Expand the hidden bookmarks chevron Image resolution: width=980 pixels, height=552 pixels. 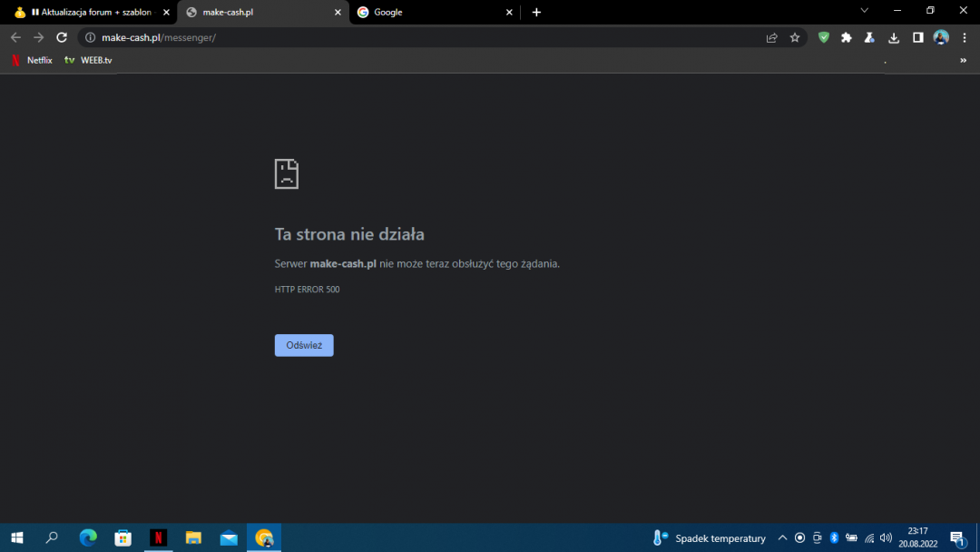[x=963, y=60]
